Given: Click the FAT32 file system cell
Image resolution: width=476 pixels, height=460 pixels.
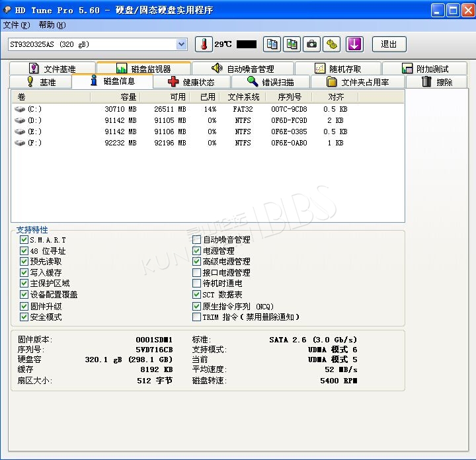Looking at the screenshot, I should pyautogui.click(x=243, y=109).
